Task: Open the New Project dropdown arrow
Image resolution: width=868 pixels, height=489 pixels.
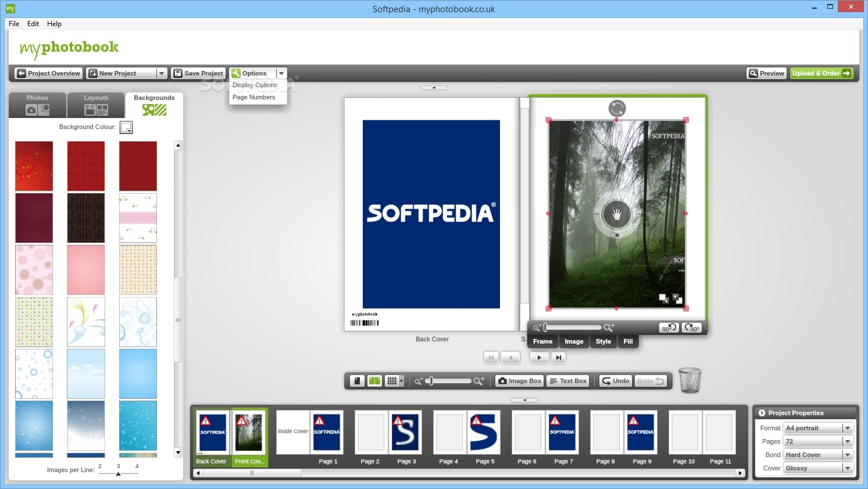Action: 162,73
